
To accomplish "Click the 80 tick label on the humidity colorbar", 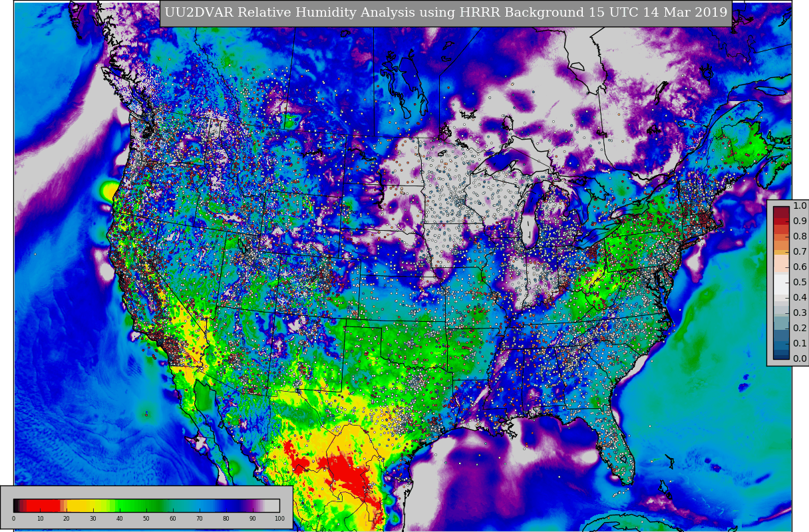I will (x=226, y=519).
